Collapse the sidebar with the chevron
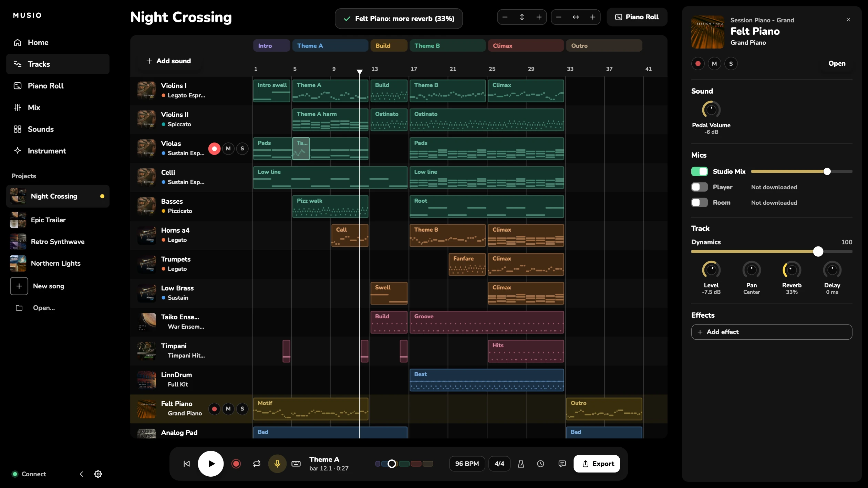868x488 pixels. pos(81,474)
